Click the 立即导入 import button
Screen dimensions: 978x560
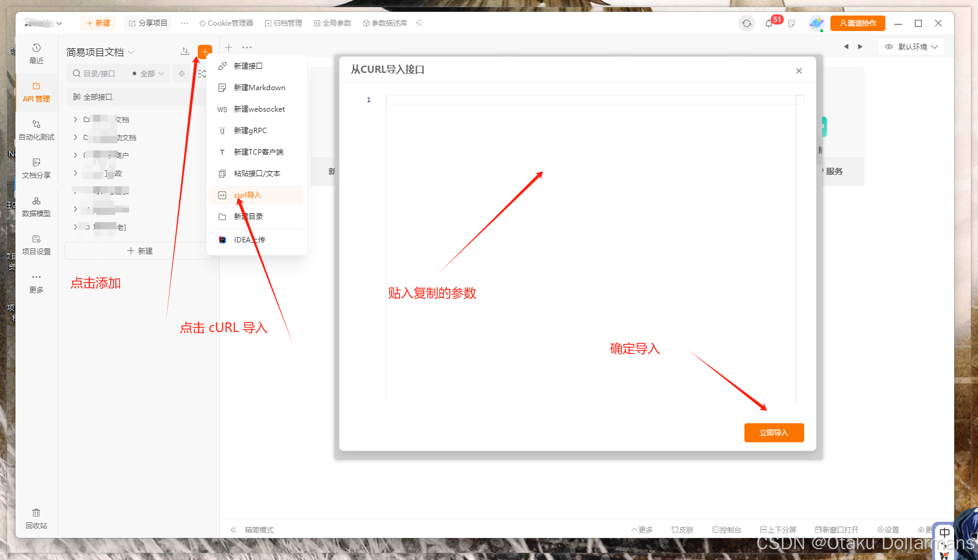[x=774, y=432]
